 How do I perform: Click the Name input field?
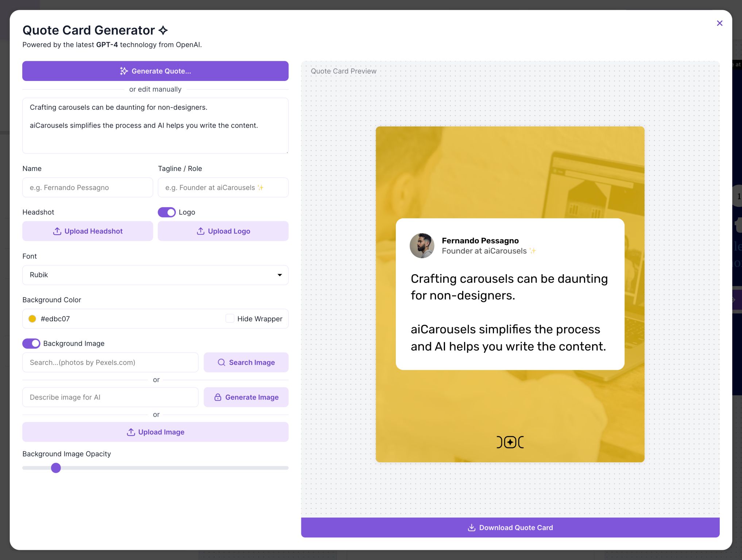tap(88, 187)
